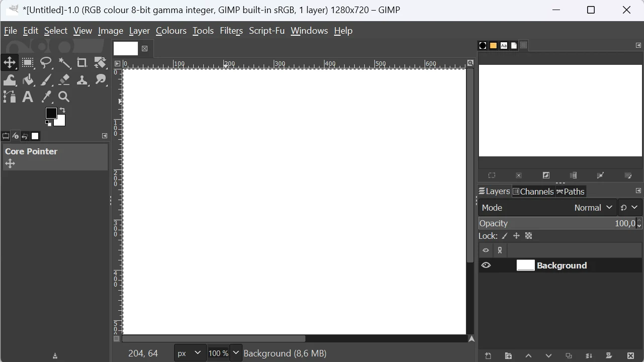Screen dimensions: 644x362
Task: Select the Paintbrush tool
Action: click(x=46, y=80)
